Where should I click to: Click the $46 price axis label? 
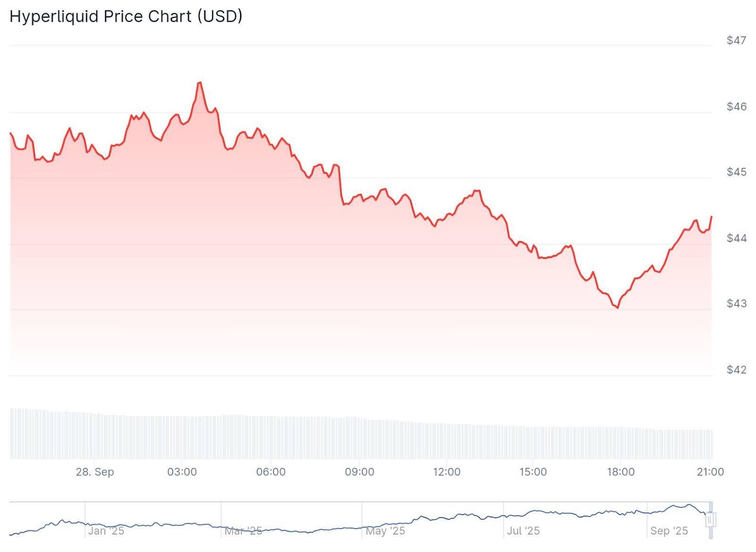pyautogui.click(x=737, y=107)
